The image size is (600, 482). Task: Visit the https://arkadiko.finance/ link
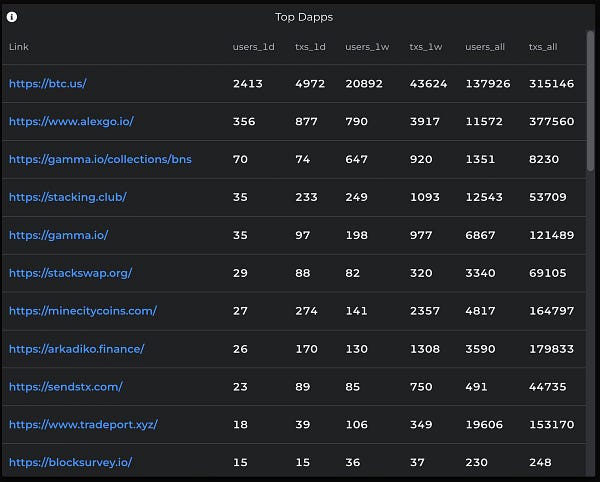pyautogui.click(x=77, y=349)
